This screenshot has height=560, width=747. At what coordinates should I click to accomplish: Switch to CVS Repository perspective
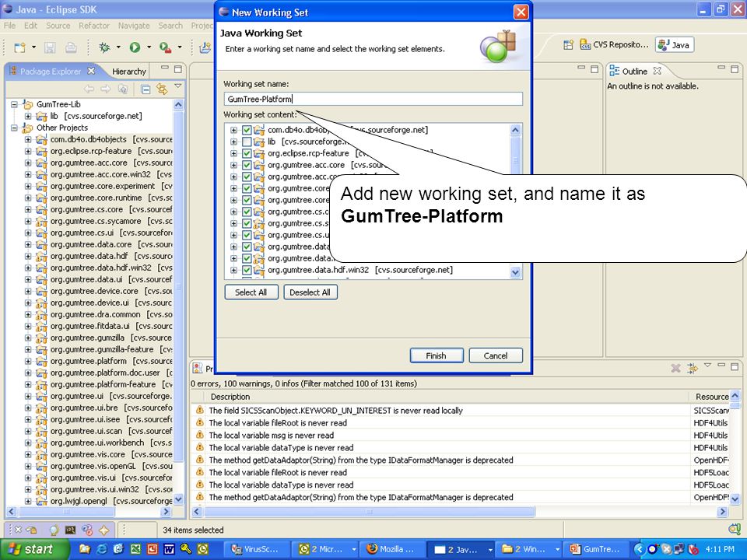614,45
